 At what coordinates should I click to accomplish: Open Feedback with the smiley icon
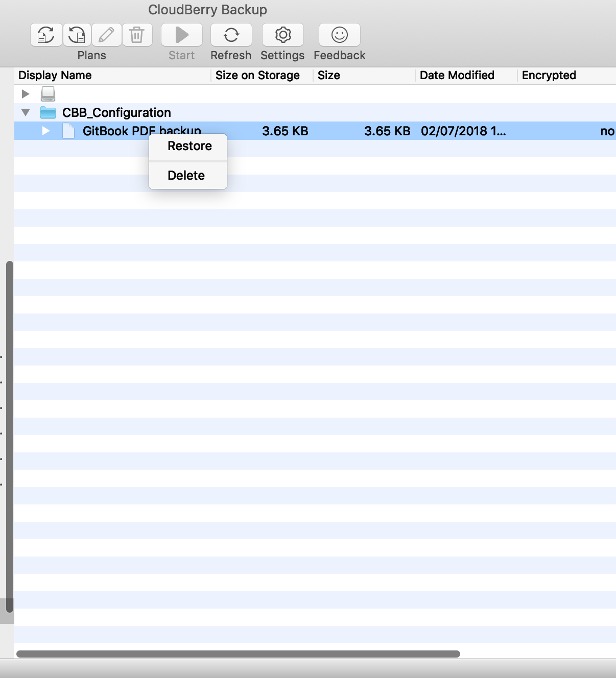point(339,35)
